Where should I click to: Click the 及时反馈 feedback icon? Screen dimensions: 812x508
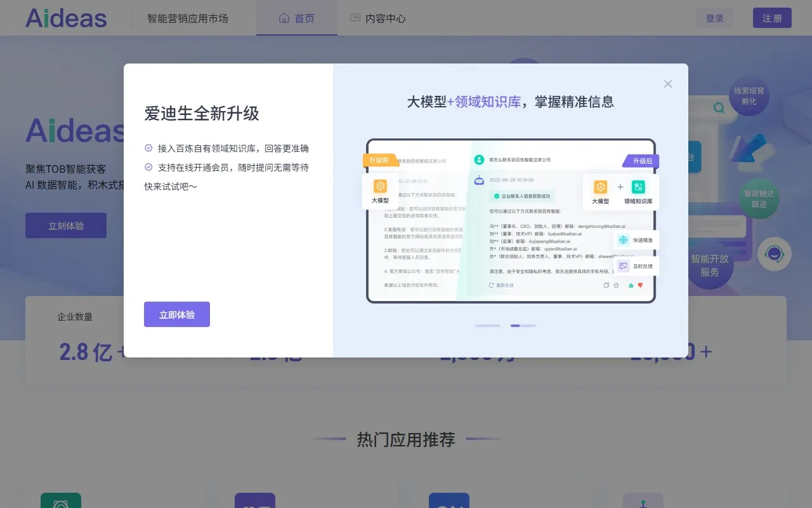tap(624, 265)
